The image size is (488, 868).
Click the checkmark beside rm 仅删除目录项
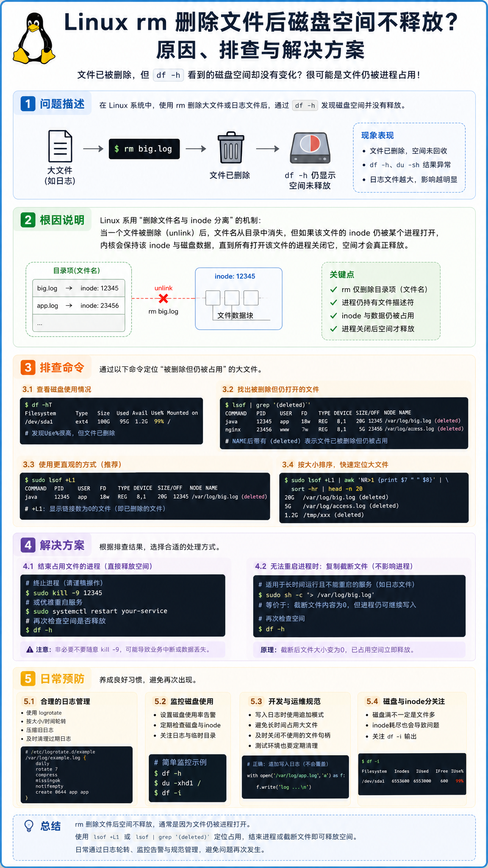coord(333,290)
